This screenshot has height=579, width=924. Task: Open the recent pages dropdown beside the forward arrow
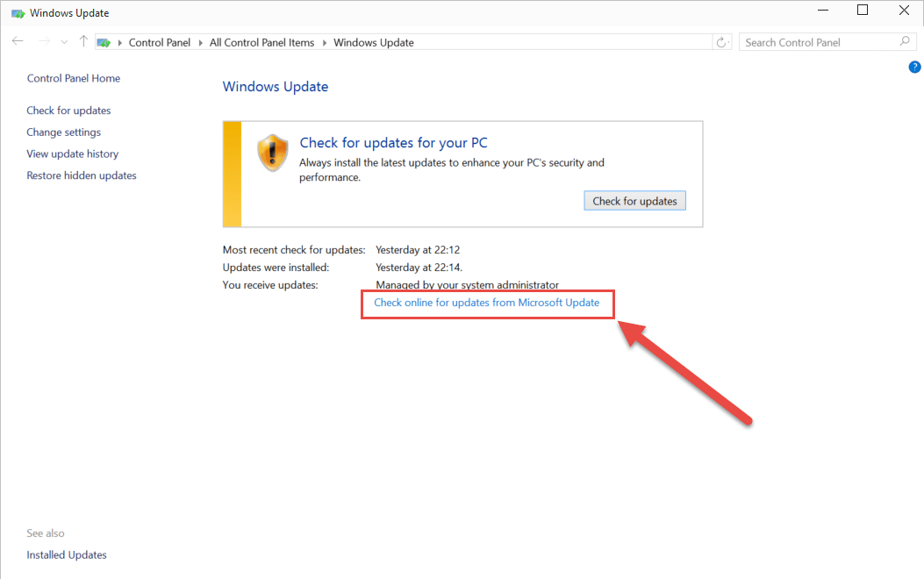pos(63,41)
